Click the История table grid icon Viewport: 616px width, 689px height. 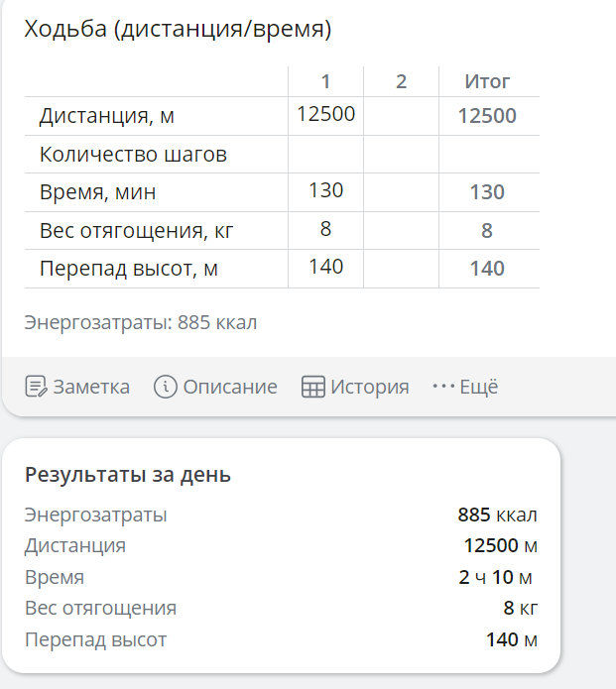(313, 387)
